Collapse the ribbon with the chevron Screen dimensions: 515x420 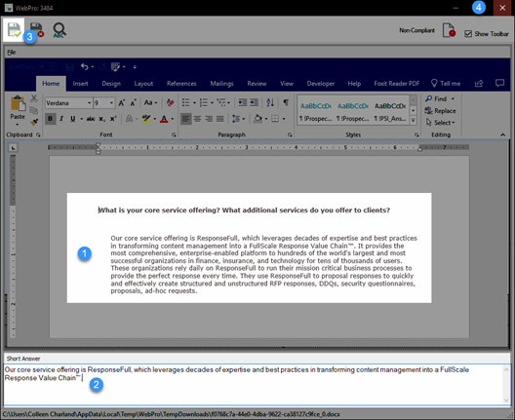tap(502, 134)
